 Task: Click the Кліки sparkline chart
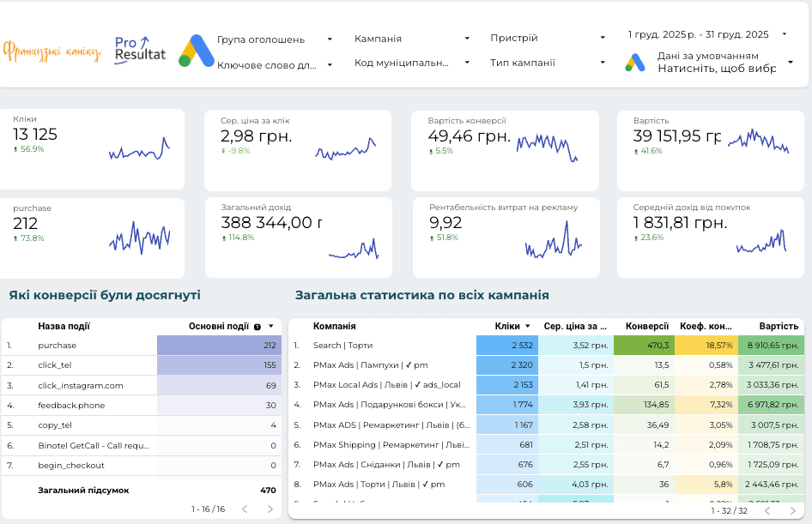pos(139,149)
